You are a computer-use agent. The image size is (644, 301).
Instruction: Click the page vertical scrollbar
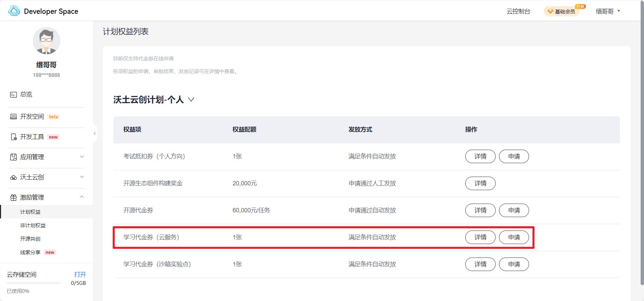point(642,143)
